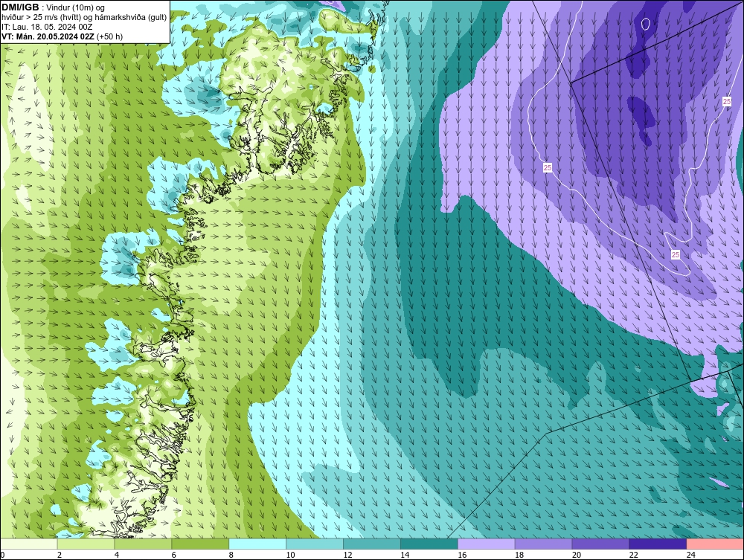Viewport: 744px width, 560px height.
Task: Click the 6–8 m/s olive green legend swatch
Action: pos(200,544)
